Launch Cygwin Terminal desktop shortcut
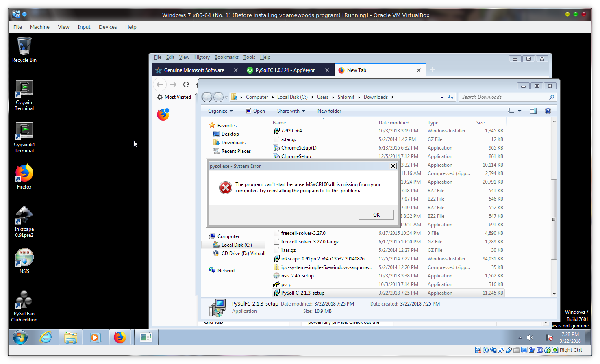600x364 pixels. point(24,95)
